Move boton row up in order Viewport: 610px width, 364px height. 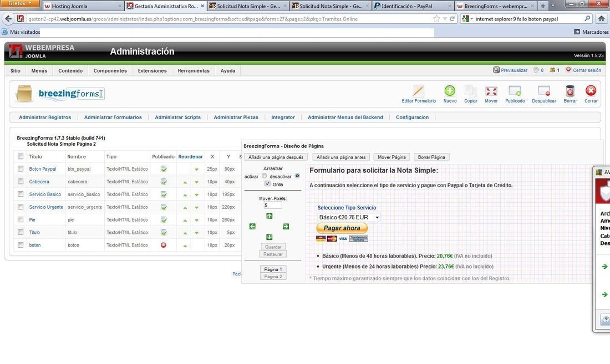coord(185,245)
